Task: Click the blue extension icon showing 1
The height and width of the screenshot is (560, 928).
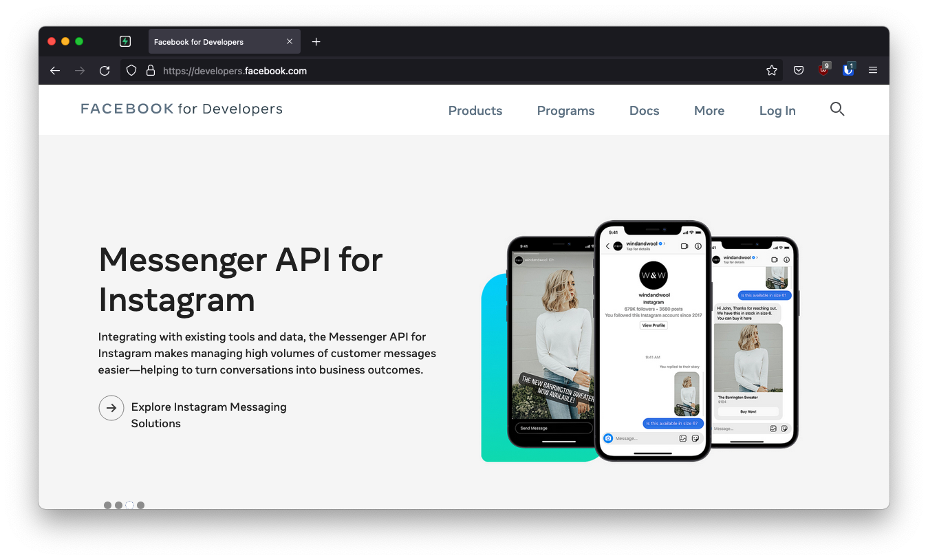Action: 848,70
